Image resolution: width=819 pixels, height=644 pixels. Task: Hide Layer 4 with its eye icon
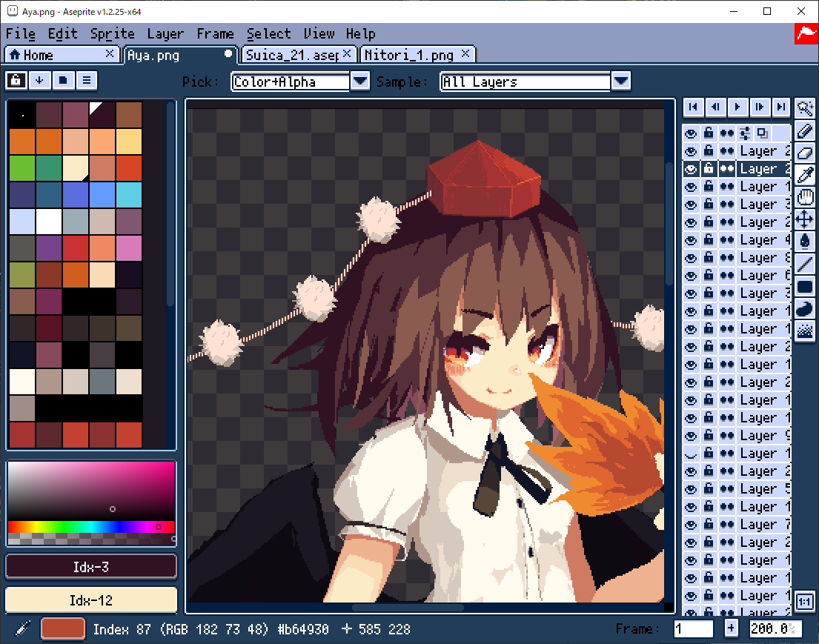coord(691,239)
